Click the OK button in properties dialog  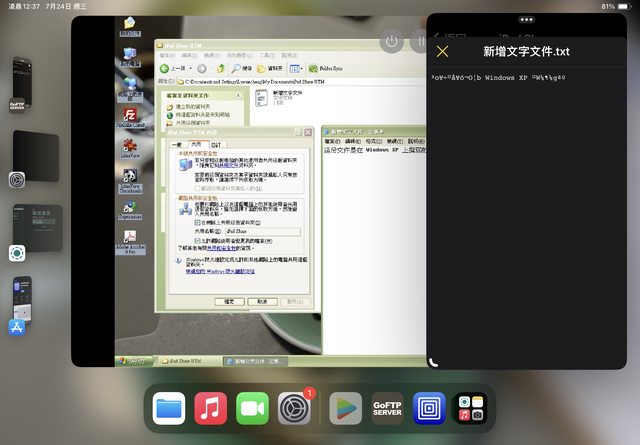point(228,300)
